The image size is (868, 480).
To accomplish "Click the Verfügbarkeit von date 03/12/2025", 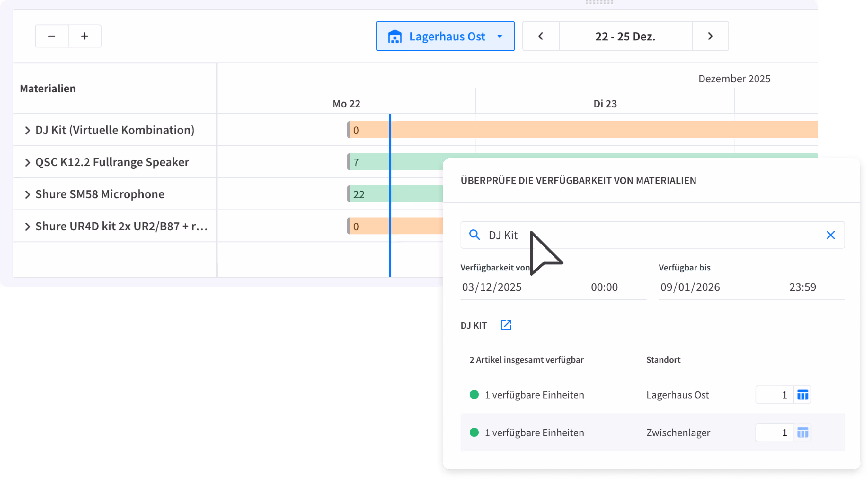I will pos(492,287).
